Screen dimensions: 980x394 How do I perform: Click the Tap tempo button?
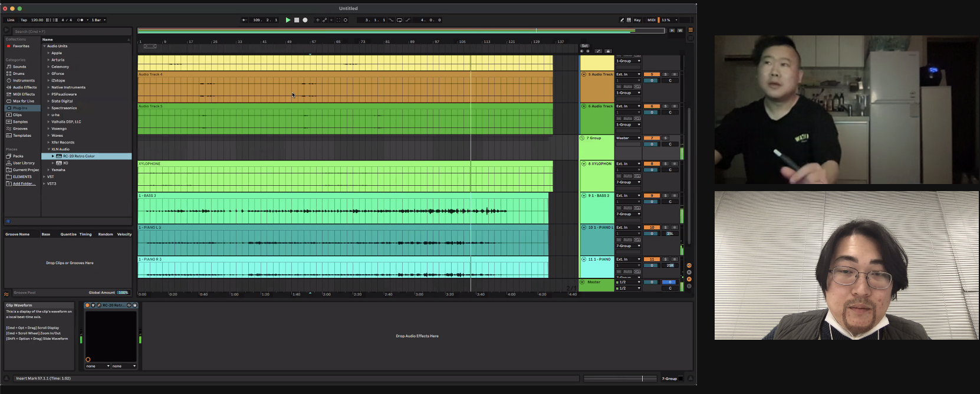(x=24, y=20)
